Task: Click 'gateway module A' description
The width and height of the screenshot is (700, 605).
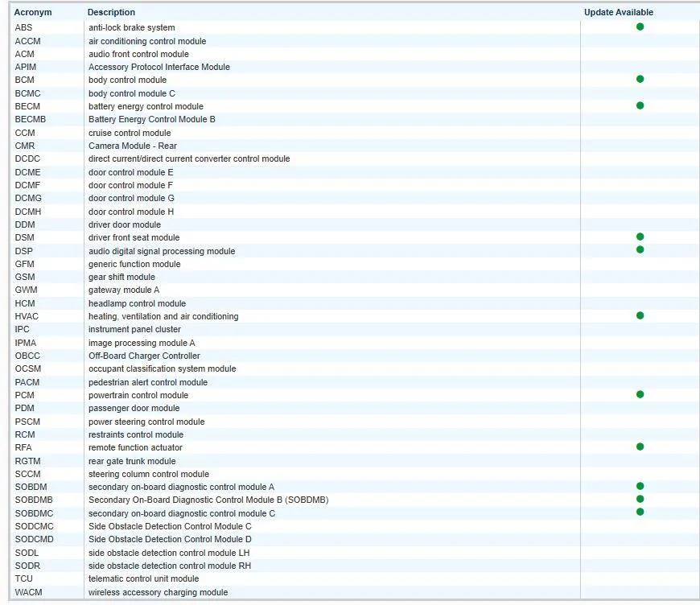Action: coord(124,290)
